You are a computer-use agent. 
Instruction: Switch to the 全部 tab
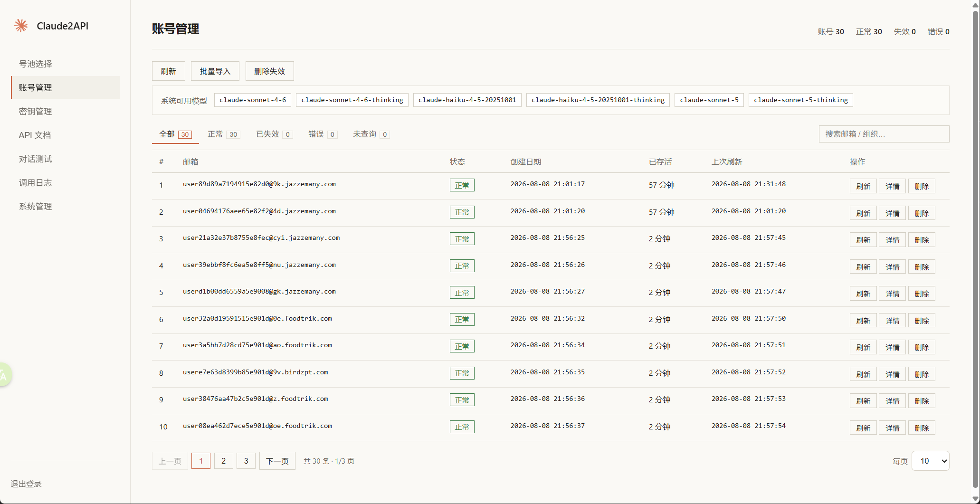pos(175,134)
